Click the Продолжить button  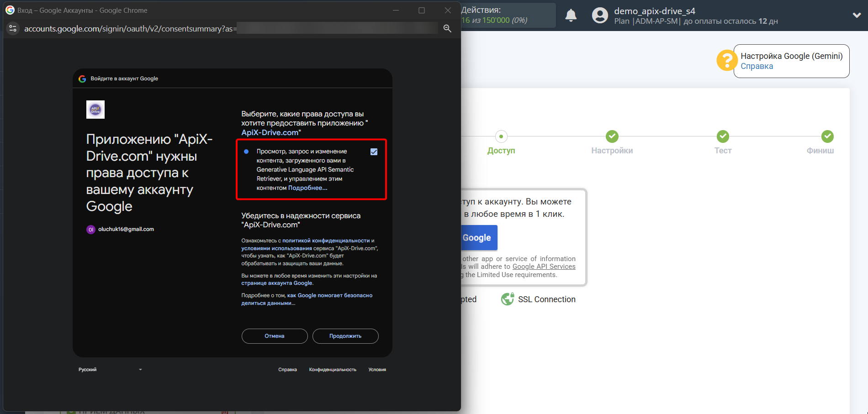(345, 336)
